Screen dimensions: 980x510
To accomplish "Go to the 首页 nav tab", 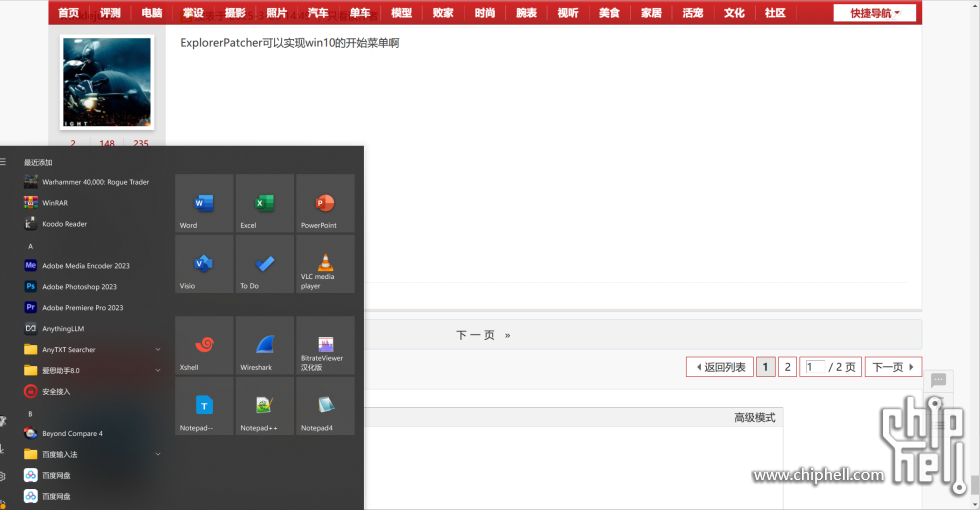I will [69, 13].
